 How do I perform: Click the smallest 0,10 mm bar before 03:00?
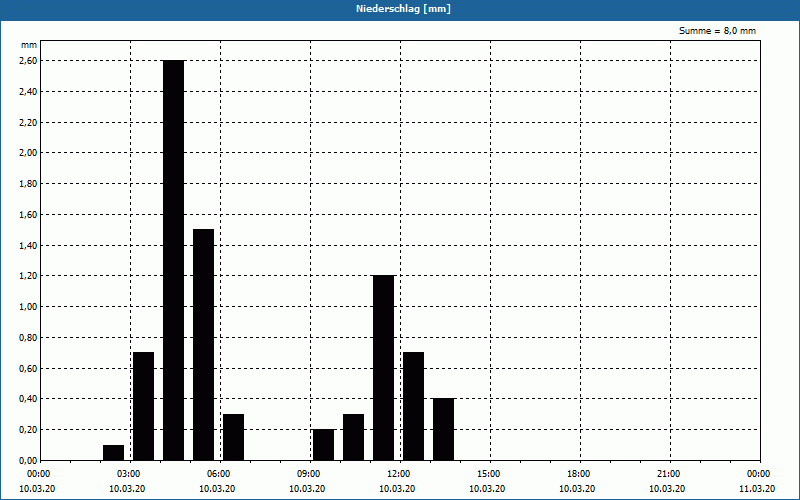113,453
